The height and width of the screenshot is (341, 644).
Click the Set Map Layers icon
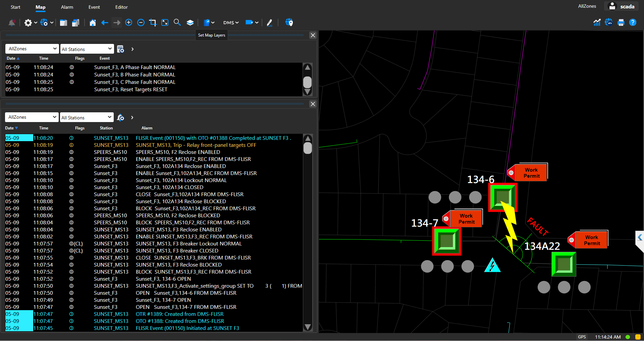[190, 22]
